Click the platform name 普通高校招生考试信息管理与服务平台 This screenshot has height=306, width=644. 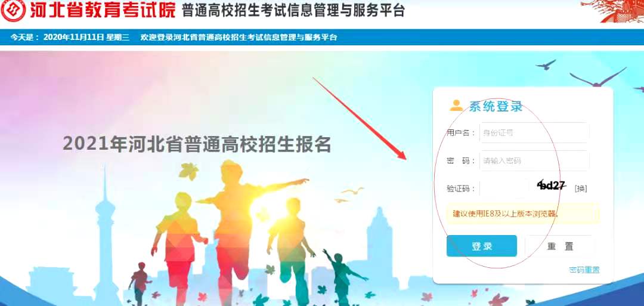293,11
